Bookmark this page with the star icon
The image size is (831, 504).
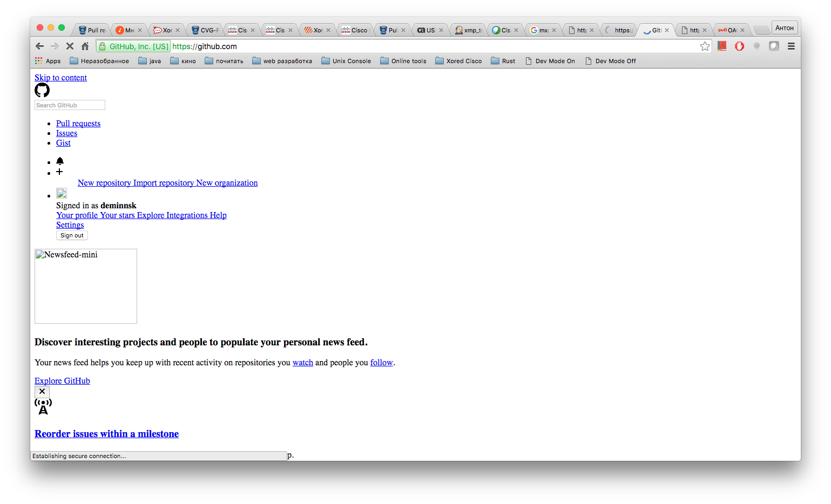[x=705, y=46]
